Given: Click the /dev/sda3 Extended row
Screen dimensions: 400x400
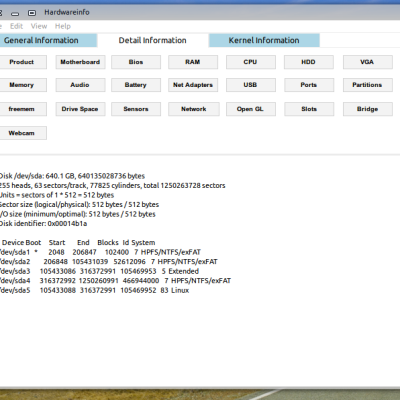Looking at the screenshot, I should (x=99, y=271).
